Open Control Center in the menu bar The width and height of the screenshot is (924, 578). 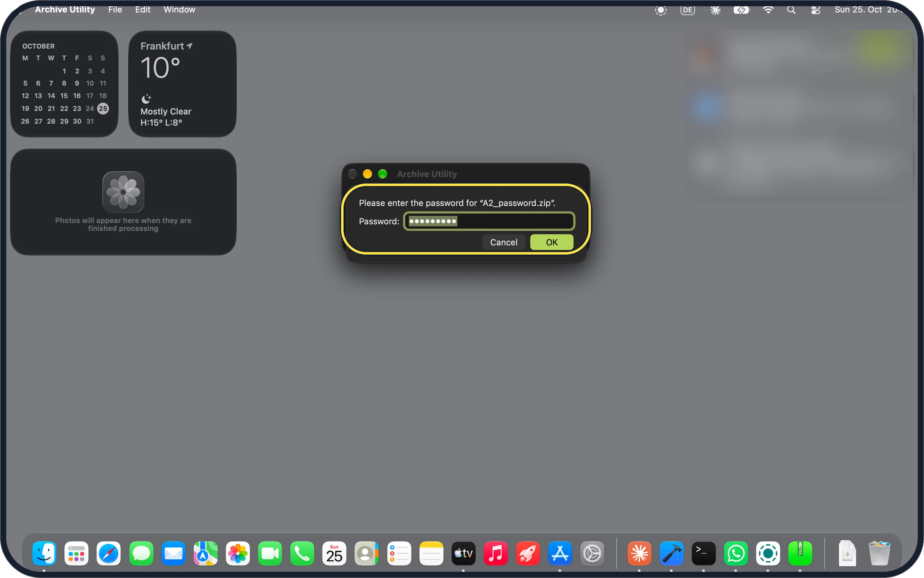(815, 10)
